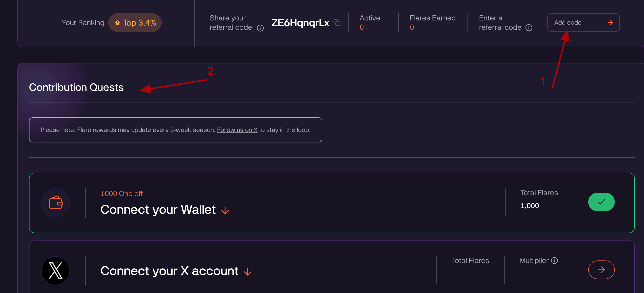
Task: Click the green checkmark on the wallet quest
Action: pos(601,202)
